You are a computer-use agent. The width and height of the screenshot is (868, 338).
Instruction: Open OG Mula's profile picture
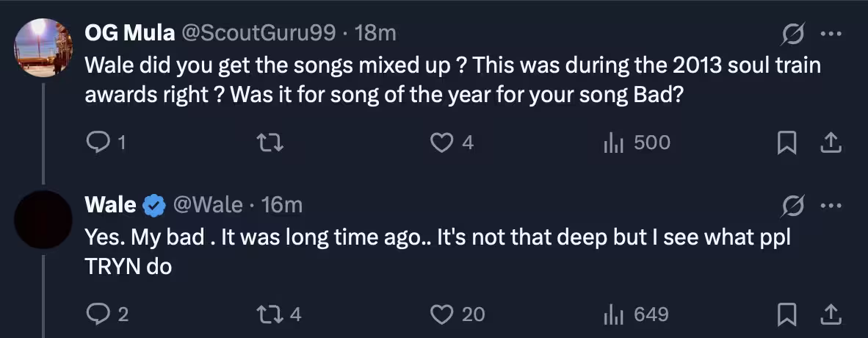click(43, 46)
